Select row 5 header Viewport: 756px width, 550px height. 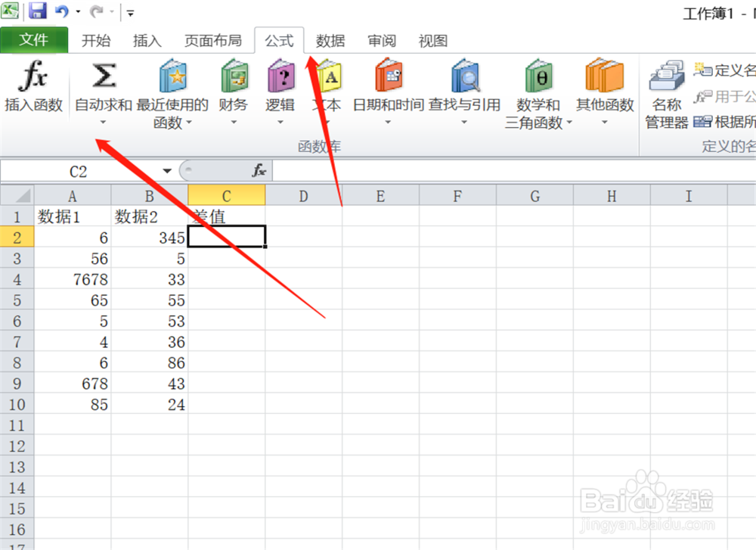point(17,300)
